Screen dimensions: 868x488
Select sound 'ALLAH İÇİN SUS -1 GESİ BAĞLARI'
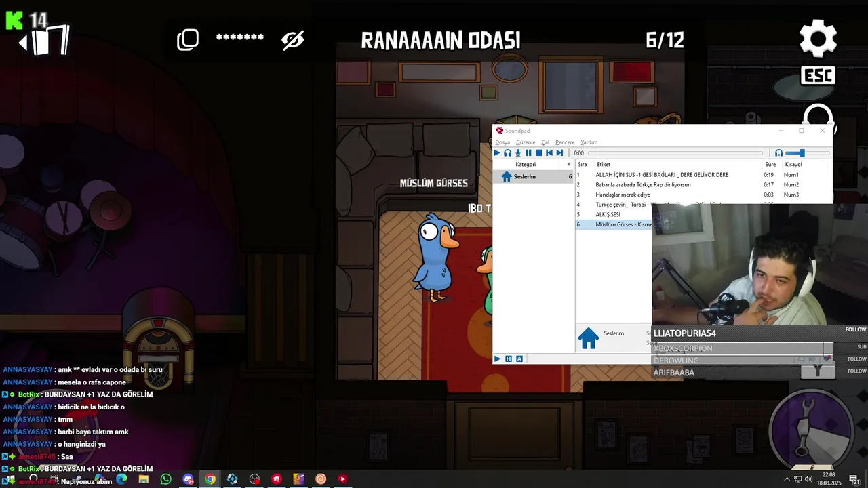(x=662, y=175)
